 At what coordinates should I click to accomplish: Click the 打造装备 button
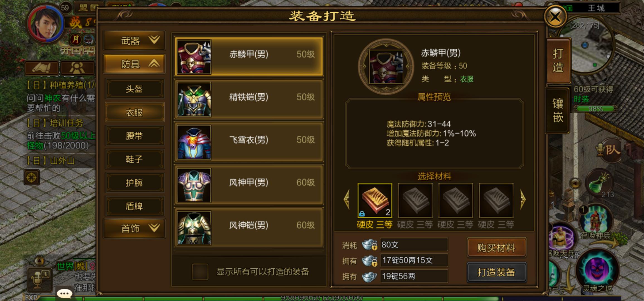pos(496,272)
